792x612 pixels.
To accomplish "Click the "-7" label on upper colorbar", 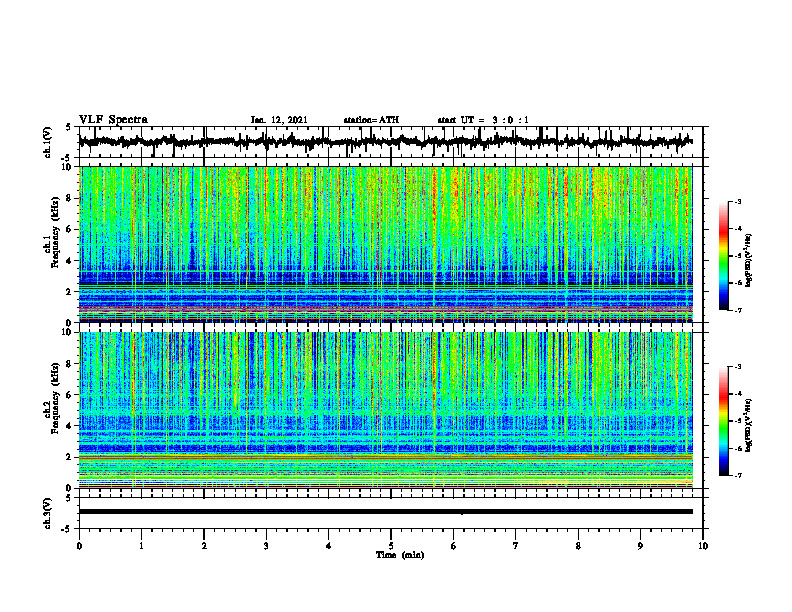I will tap(737, 310).
